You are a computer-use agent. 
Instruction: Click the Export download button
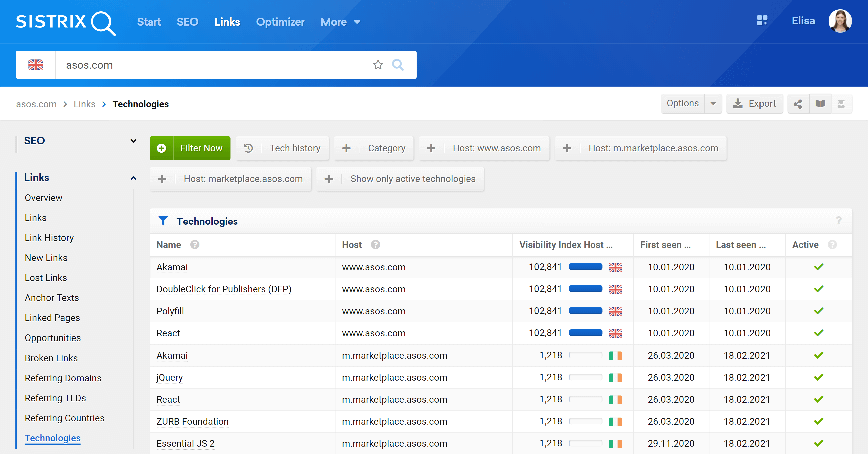pyautogui.click(x=754, y=104)
